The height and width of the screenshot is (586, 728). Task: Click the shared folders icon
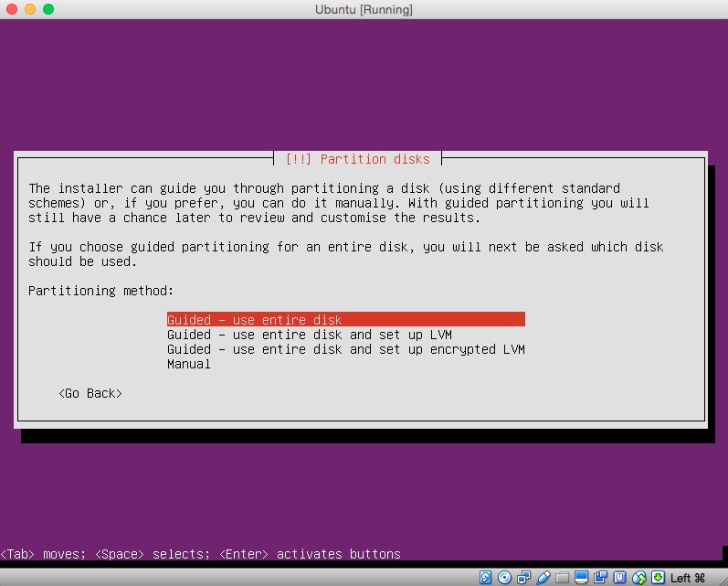(x=562, y=578)
